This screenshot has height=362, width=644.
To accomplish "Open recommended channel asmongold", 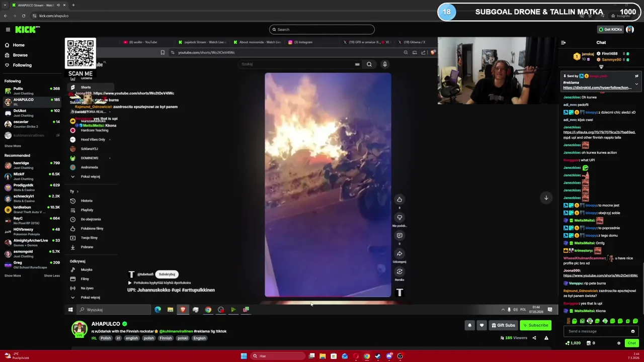I will pos(32,254).
